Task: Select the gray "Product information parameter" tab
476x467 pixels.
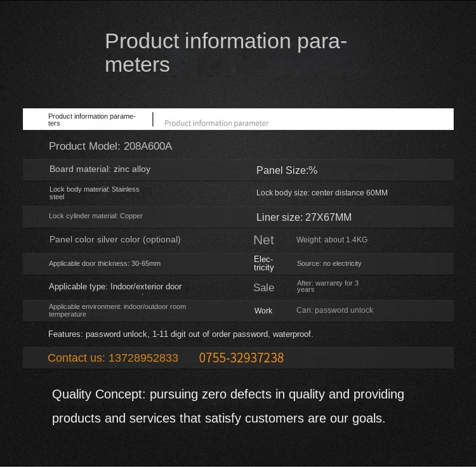Action: pyautogui.click(x=216, y=123)
